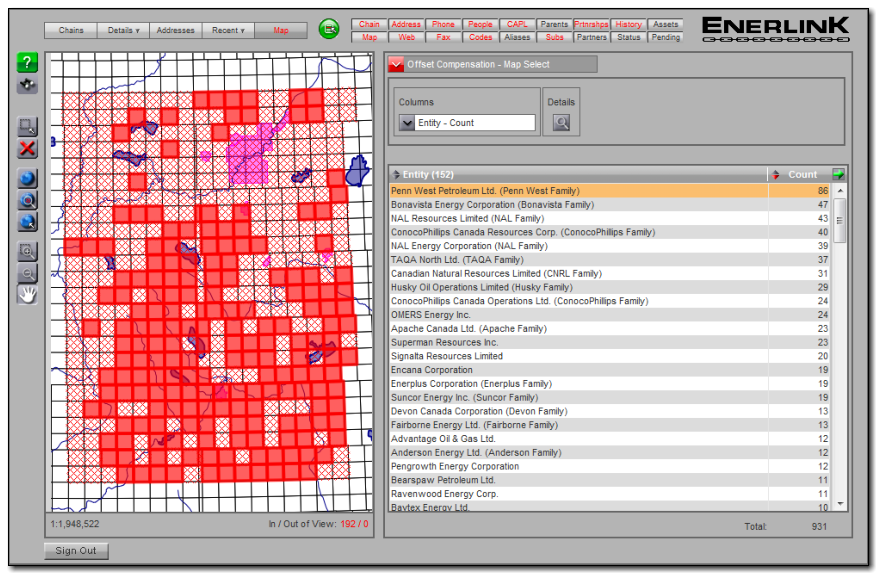Toggle sort arrows on Entity column
Screen dimensions: 884x581
pos(396,175)
